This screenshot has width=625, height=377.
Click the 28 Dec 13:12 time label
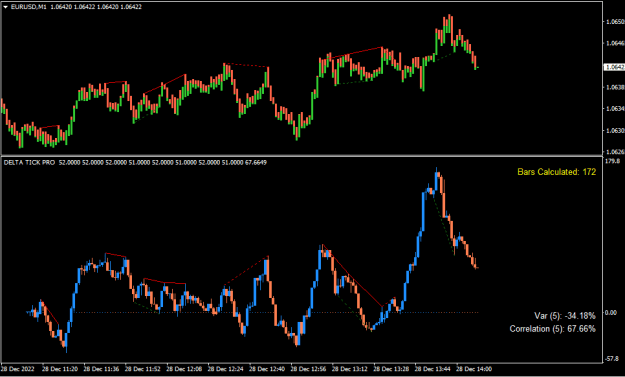pos(350,369)
